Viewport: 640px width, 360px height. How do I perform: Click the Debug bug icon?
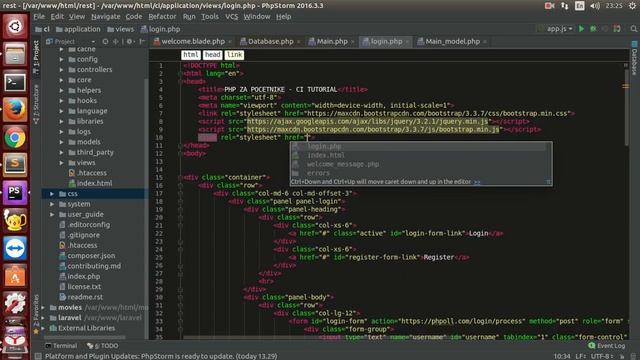[593, 29]
